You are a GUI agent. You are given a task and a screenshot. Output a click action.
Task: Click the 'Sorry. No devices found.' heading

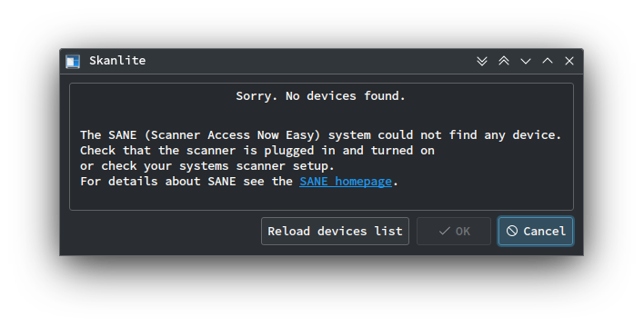pyautogui.click(x=320, y=96)
